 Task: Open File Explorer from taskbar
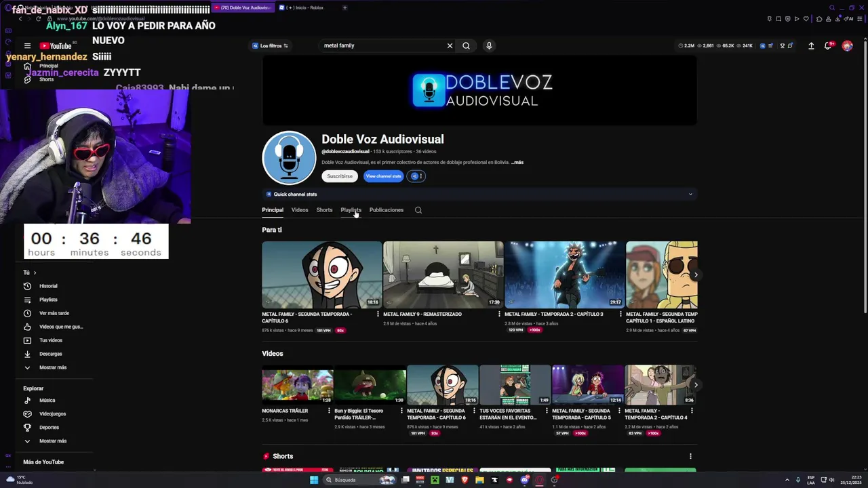479,480
